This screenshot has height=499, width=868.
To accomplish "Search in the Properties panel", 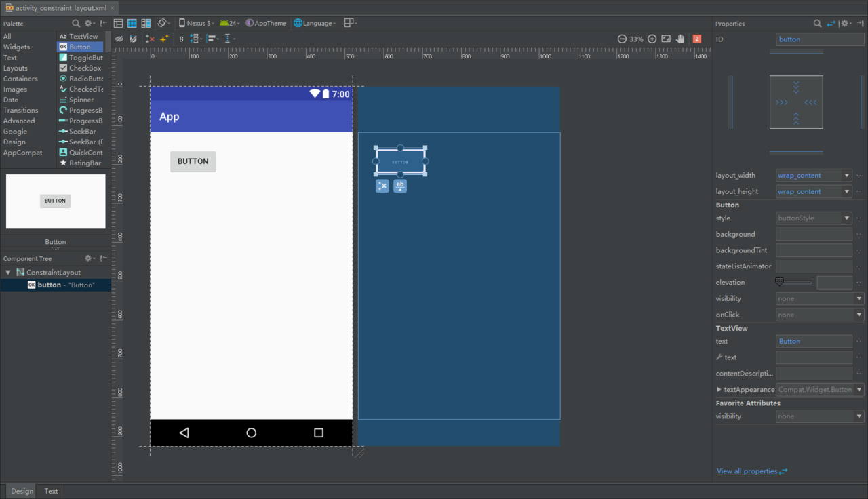I will 818,24.
